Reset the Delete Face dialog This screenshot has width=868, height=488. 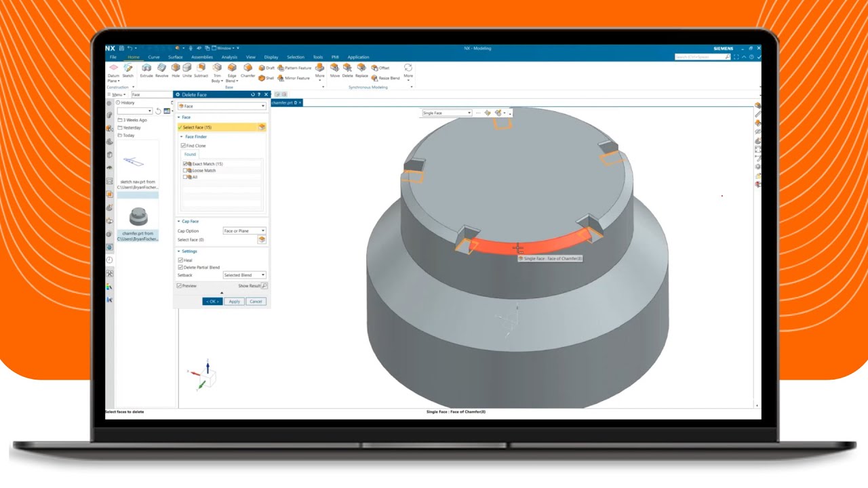coord(253,95)
